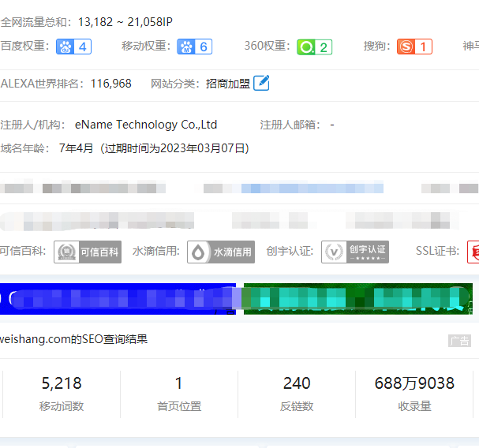Click the backlink count 240
Screen dimensions: 479x448
point(297,383)
